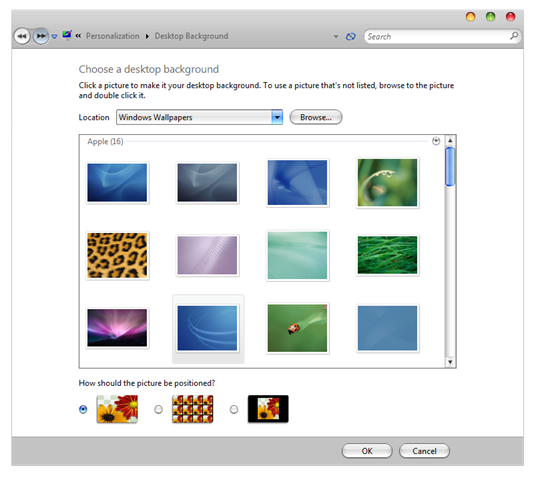Click Desktop Background breadcrumb item
The image size is (538, 480).
click(191, 36)
